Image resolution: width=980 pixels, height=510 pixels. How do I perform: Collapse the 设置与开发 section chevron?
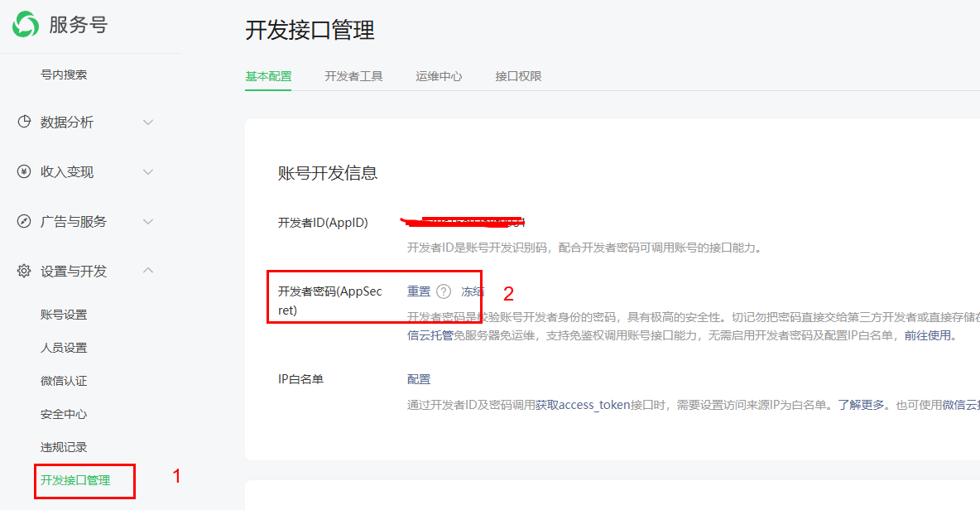point(148,271)
